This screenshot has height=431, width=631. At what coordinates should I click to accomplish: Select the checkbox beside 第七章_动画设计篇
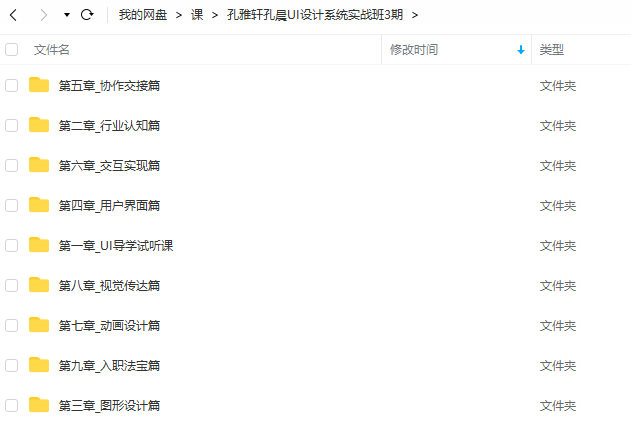click(x=12, y=325)
